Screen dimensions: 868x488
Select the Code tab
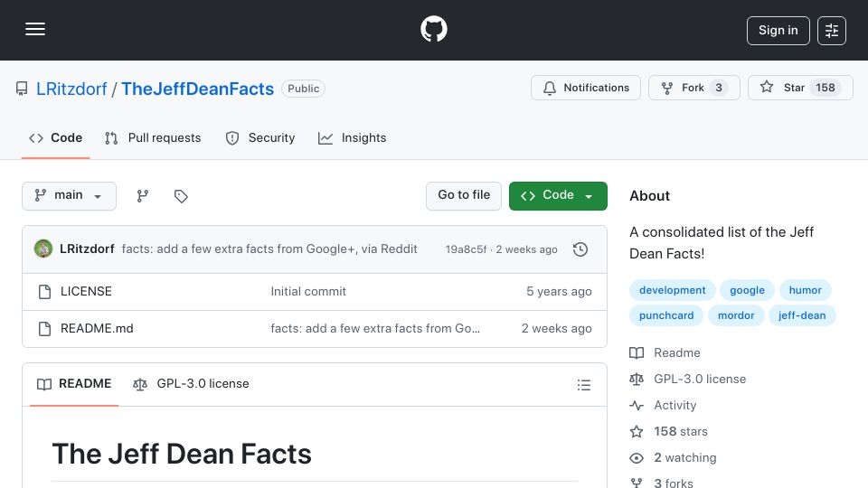[55, 137]
